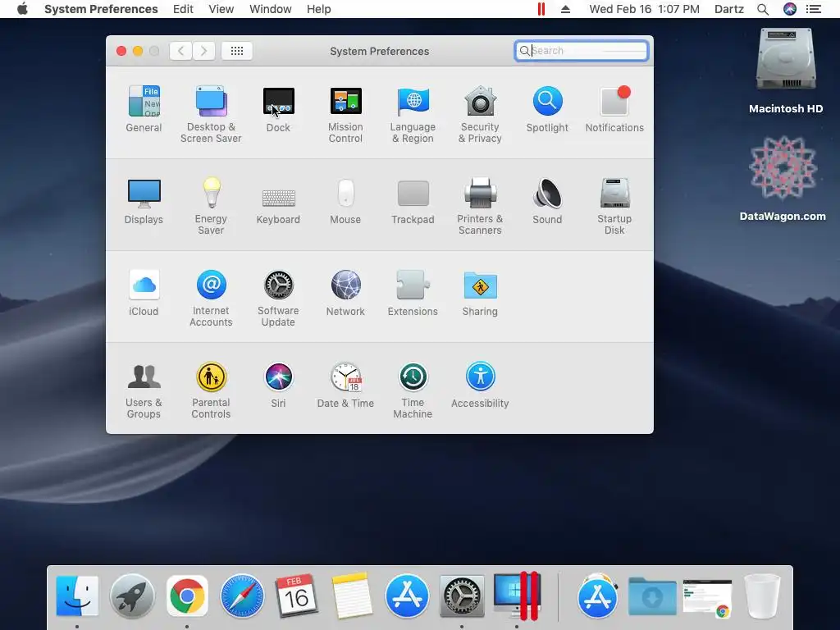Go back with the left arrow button
Viewport: 840px width, 630px height.
click(x=181, y=51)
